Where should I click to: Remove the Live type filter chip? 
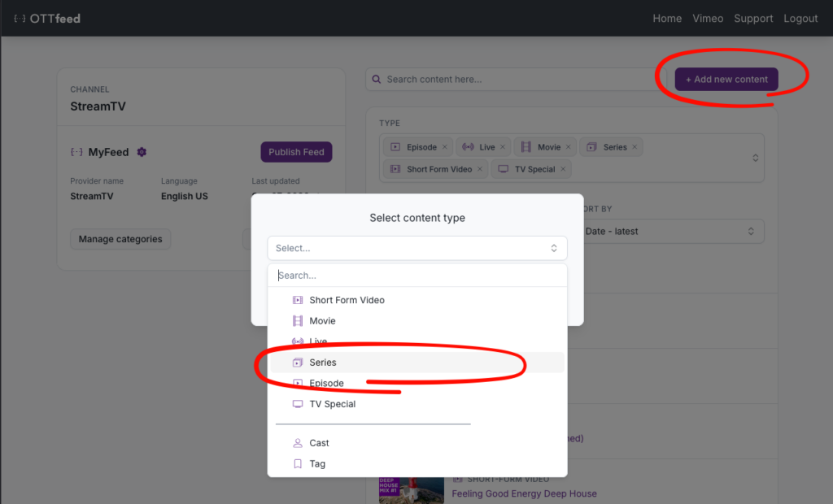point(503,147)
